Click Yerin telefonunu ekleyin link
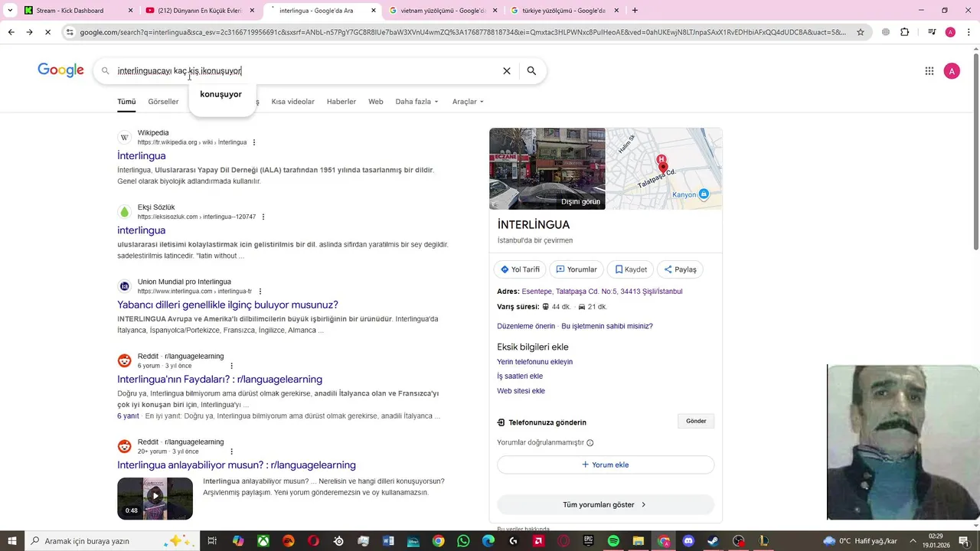This screenshot has width=980, height=551. [x=534, y=362]
